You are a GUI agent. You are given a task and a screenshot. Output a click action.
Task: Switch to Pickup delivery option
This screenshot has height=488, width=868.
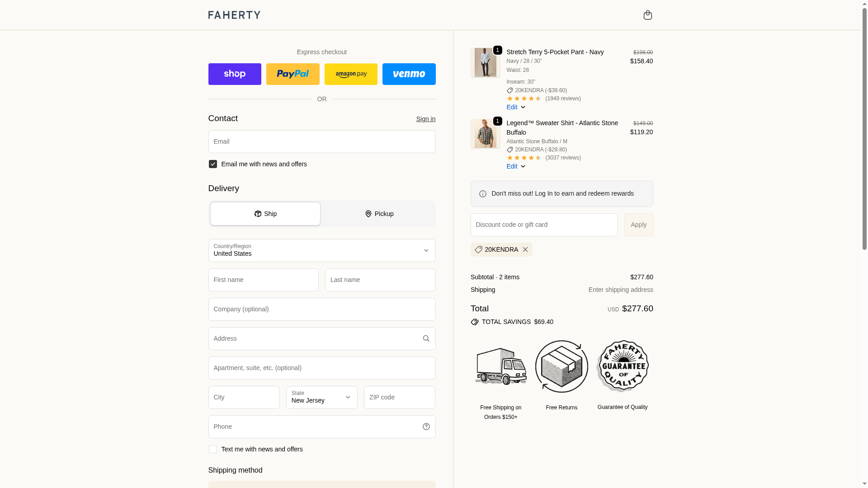pos(379,214)
